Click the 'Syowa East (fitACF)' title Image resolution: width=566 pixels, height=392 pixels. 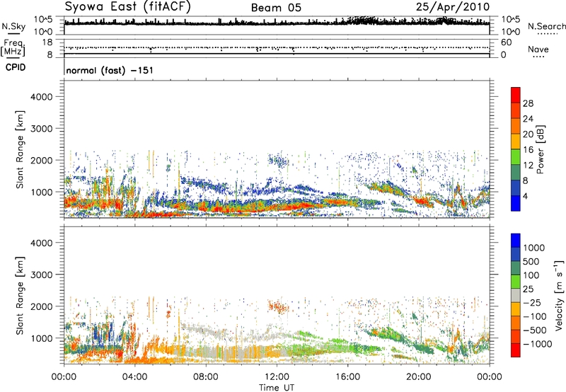pyautogui.click(x=127, y=6)
